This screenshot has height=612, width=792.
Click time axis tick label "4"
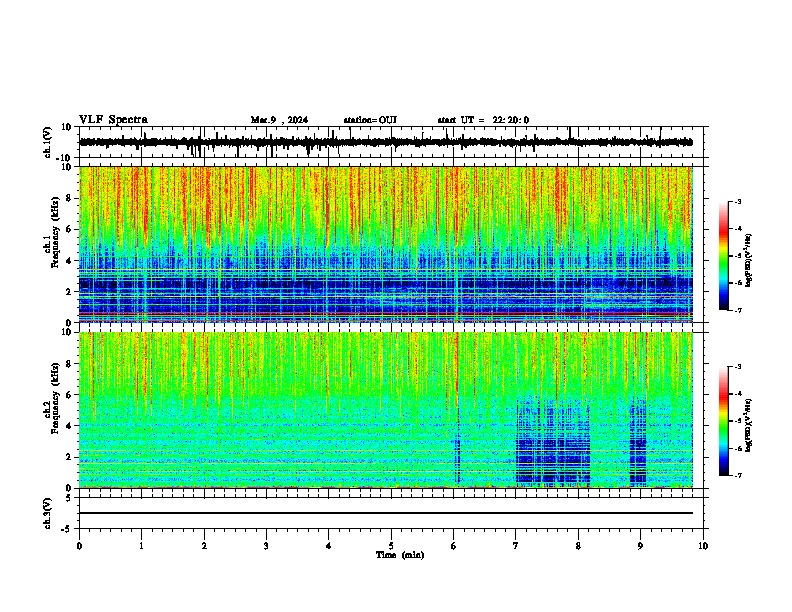(329, 546)
